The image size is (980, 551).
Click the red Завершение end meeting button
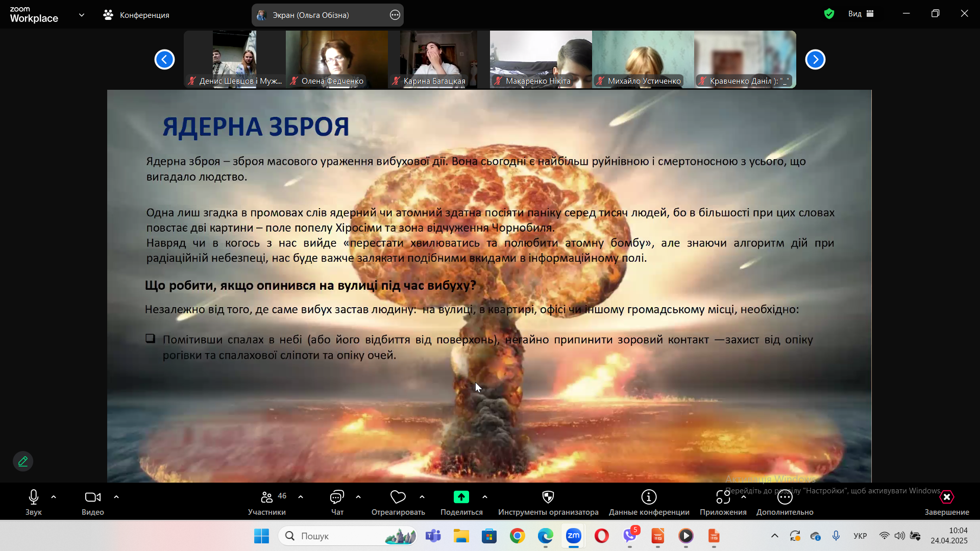947,503
